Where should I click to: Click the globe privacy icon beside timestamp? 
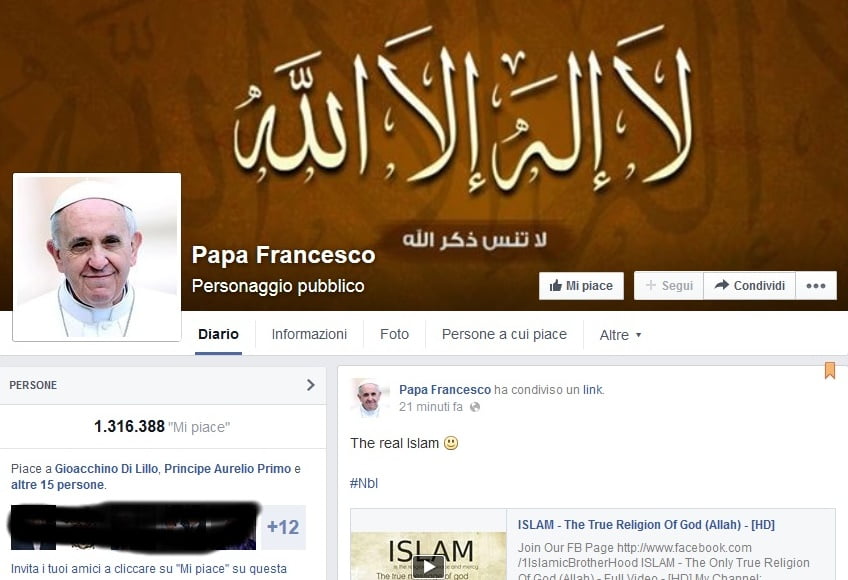click(x=475, y=407)
